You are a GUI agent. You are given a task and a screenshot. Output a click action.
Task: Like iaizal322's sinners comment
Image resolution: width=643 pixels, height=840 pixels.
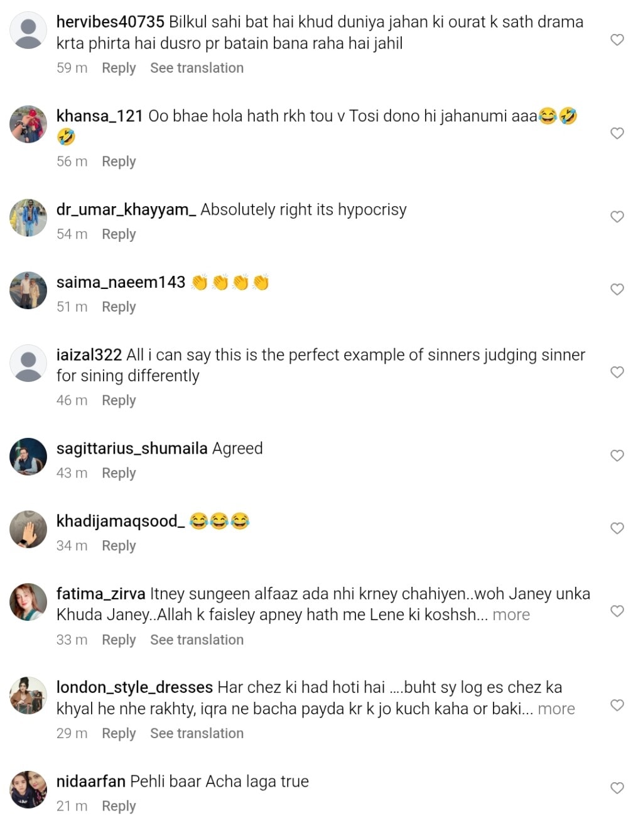point(617,373)
